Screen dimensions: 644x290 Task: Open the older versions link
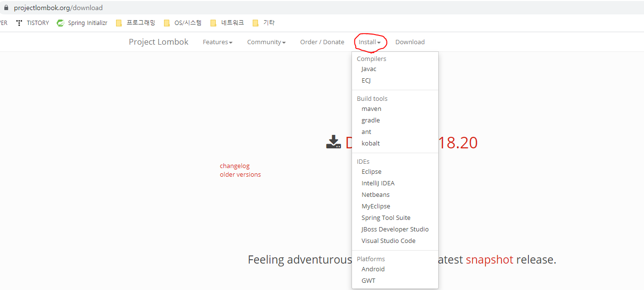(x=240, y=175)
